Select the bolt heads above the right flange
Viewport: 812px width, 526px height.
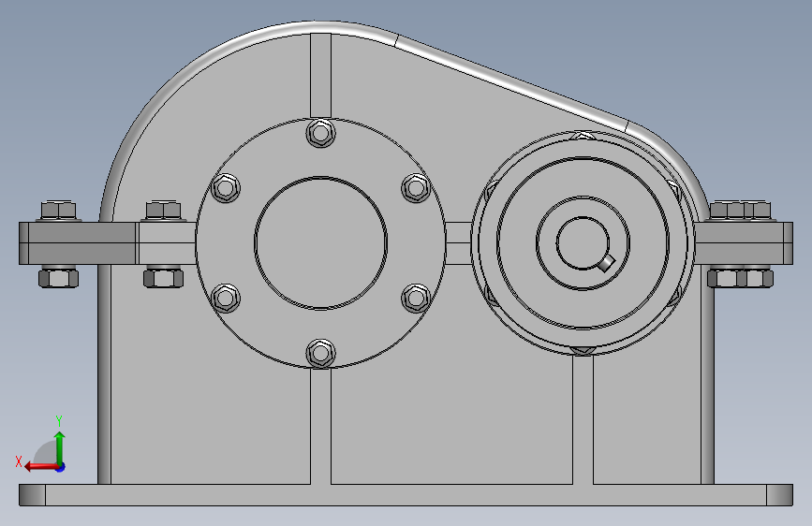point(741,212)
